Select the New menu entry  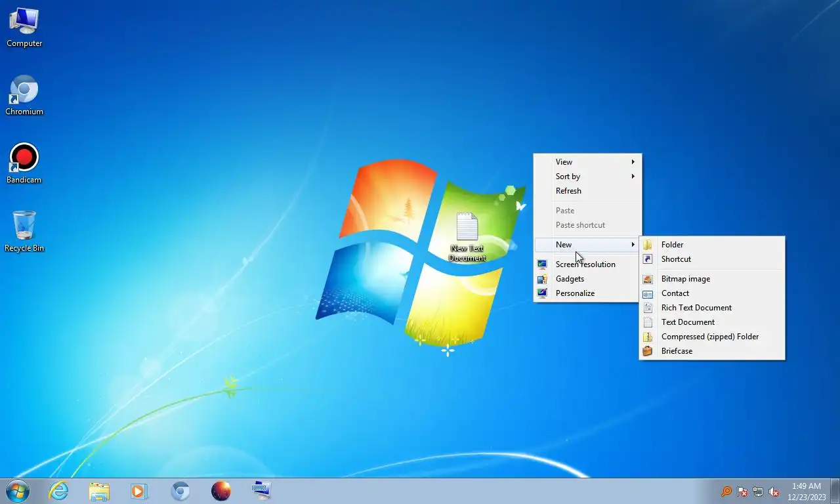click(x=587, y=245)
